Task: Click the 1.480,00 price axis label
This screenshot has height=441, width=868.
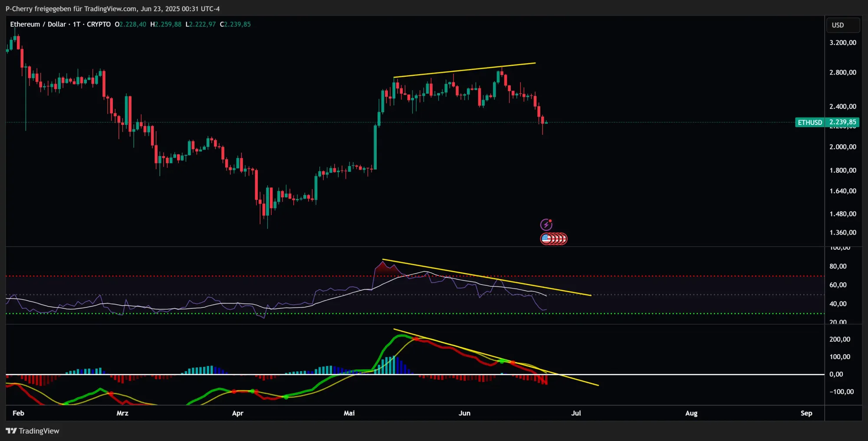Action: point(843,214)
